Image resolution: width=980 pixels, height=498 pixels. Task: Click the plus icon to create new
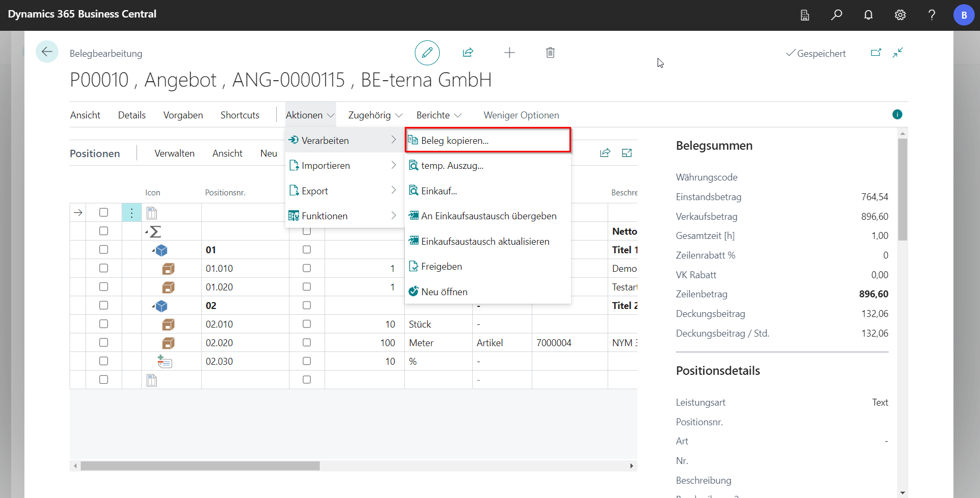(509, 53)
